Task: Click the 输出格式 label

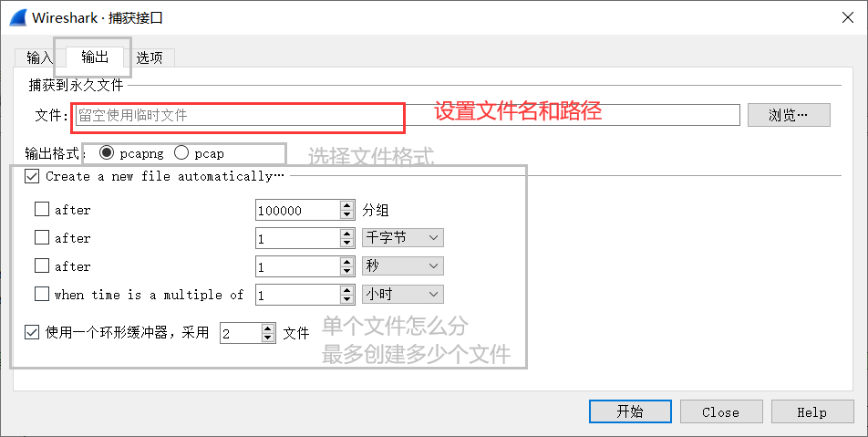Action: 53,153
